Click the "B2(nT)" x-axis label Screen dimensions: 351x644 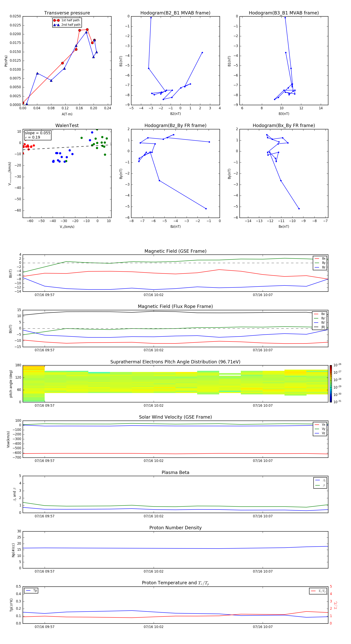coord(175,114)
